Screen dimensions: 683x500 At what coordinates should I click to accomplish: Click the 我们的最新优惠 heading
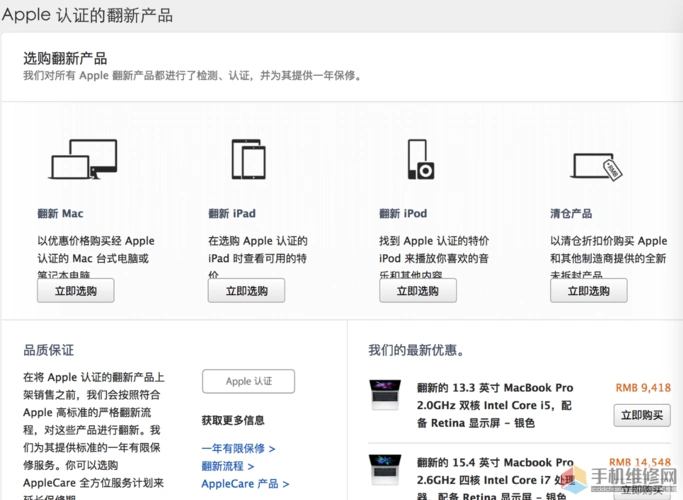(x=416, y=350)
